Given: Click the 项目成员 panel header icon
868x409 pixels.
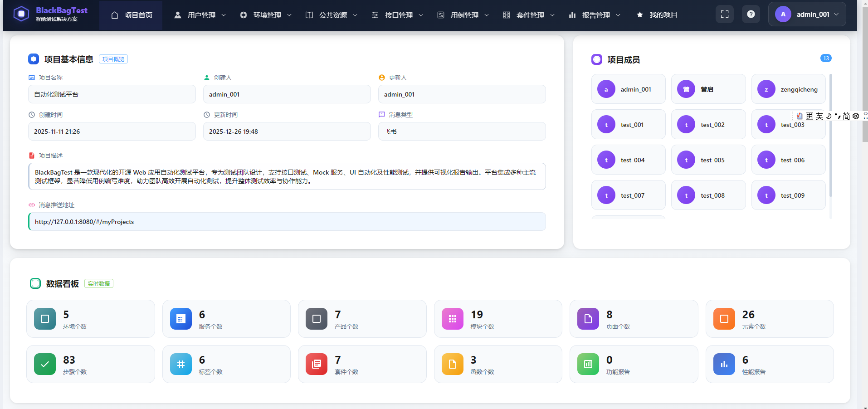Looking at the screenshot, I should point(597,59).
